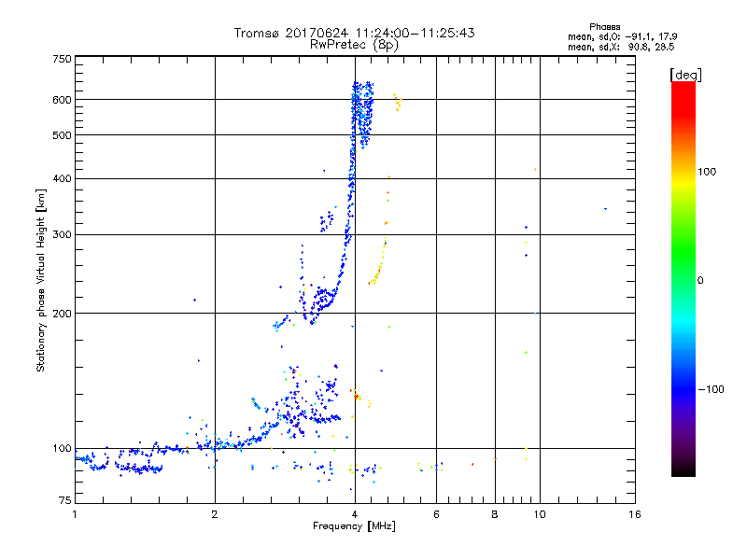Screen dimensions: 747x560
Task: Click y-axis tick label '750'
Action: 62,59
